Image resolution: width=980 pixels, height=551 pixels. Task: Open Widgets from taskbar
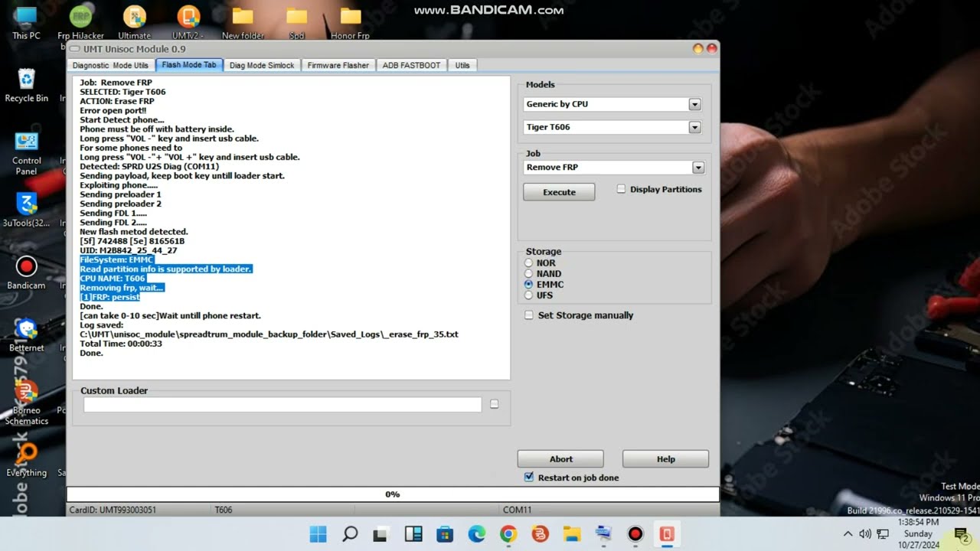[x=413, y=534]
